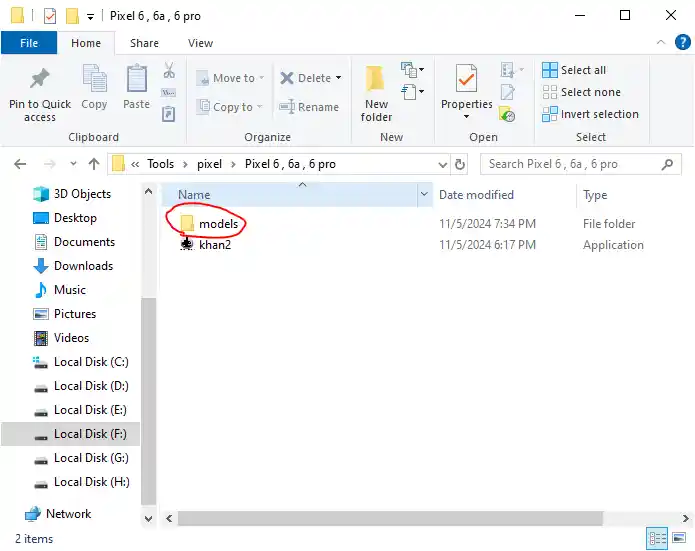Image resolution: width=695 pixels, height=551 pixels.
Task: Open Local Disk (D:) in navigation pane
Action: tap(81, 386)
